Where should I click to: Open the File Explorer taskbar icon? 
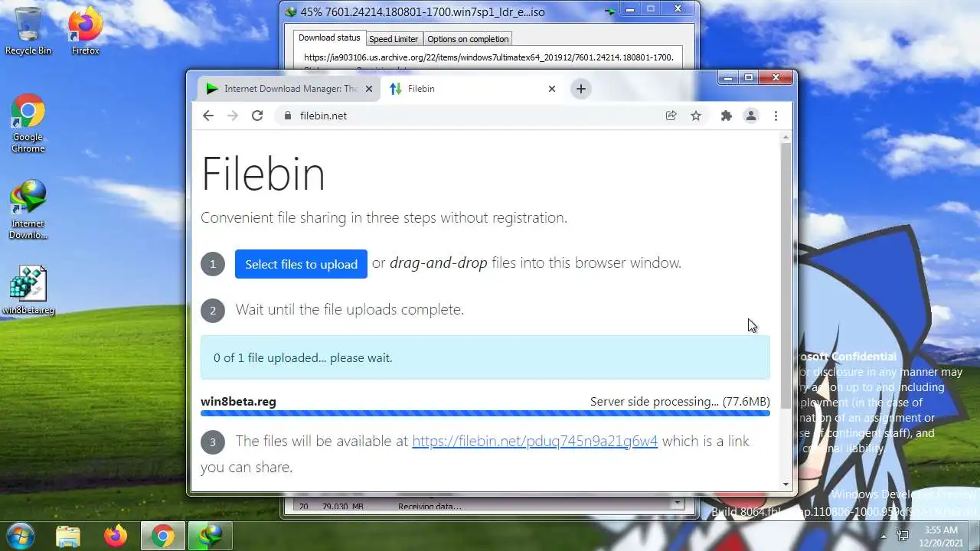68,536
